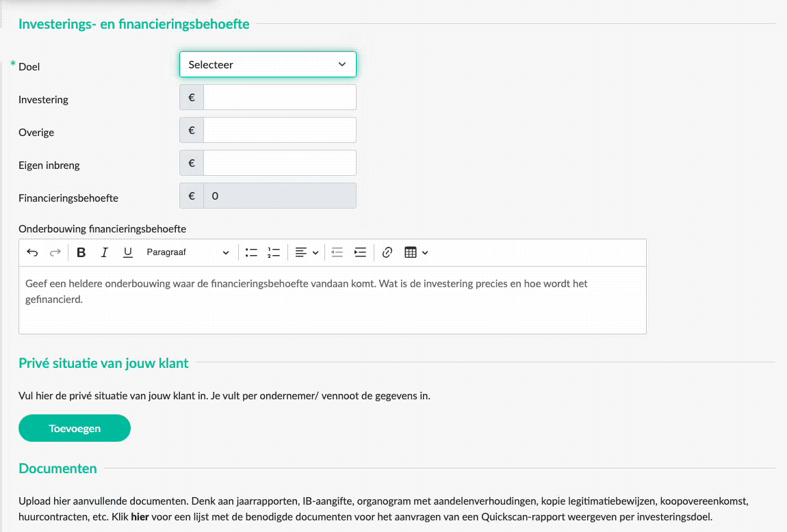The width and height of the screenshot is (787, 532).
Task: Increase the paragraph indent
Action: tap(360, 252)
